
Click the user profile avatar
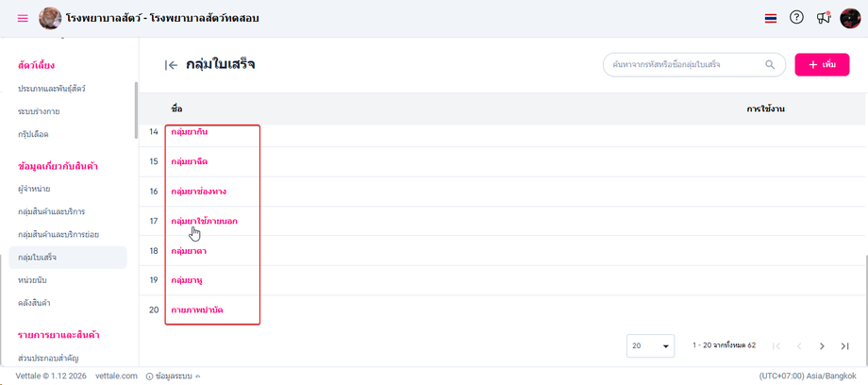click(x=851, y=19)
